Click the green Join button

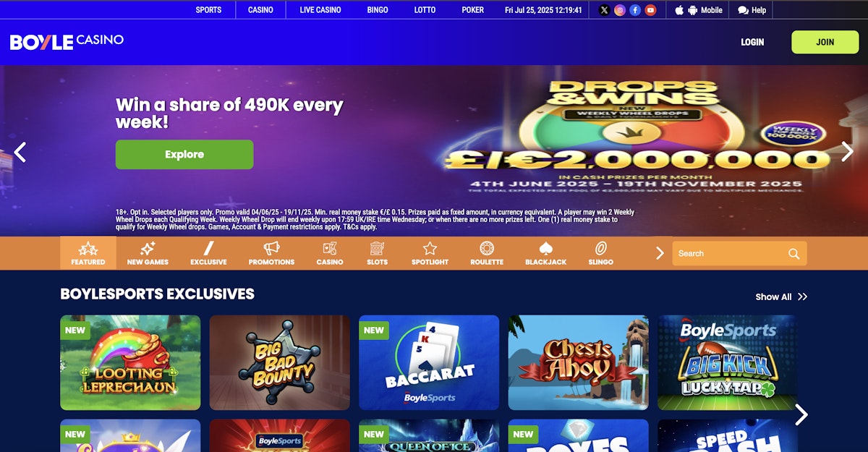click(x=825, y=42)
